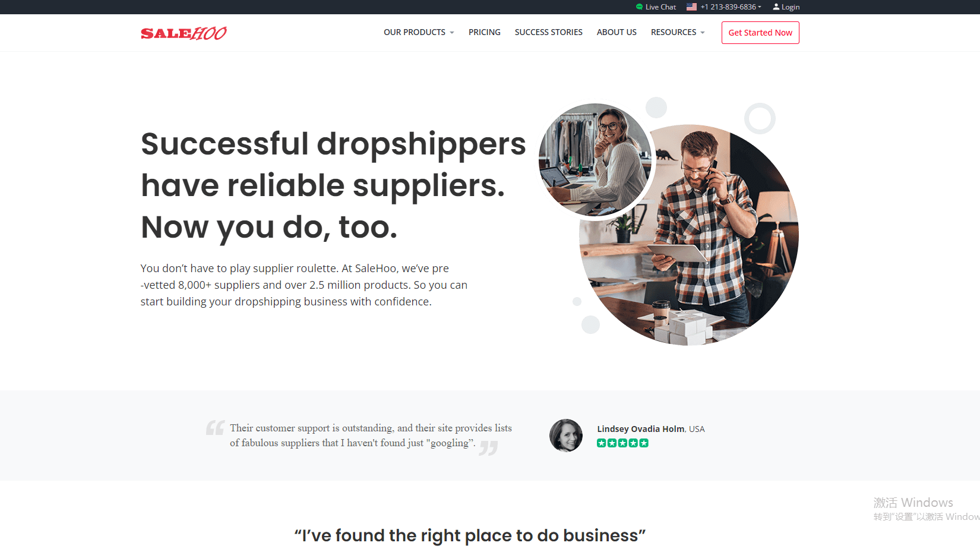Click the opening quotation mark icon
Screen dimensions: 980x552
click(215, 428)
